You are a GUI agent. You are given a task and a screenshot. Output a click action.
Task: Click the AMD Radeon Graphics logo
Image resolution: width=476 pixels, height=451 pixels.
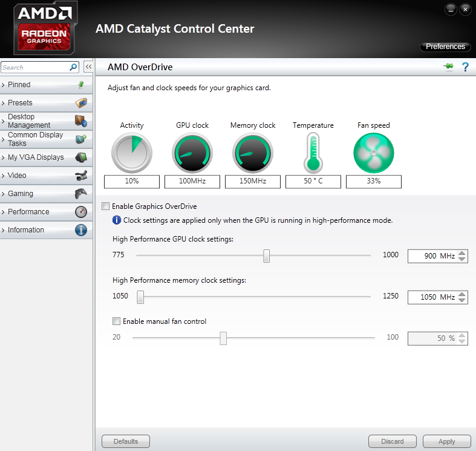45,28
